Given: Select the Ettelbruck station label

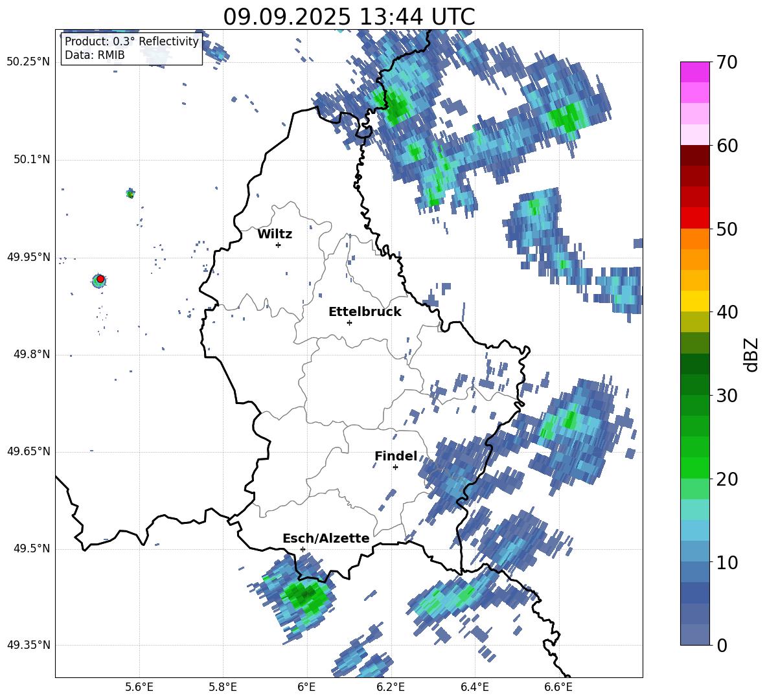Looking at the screenshot, I should [365, 312].
